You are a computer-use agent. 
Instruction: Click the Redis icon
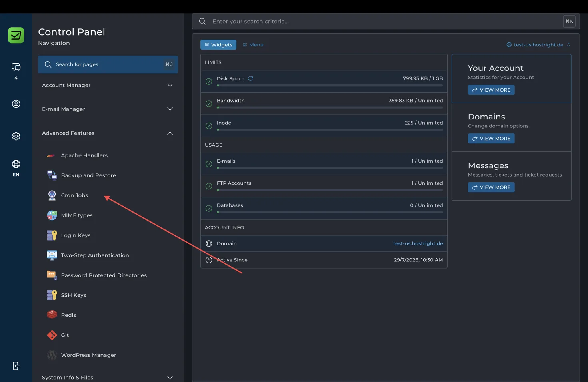(x=52, y=315)
